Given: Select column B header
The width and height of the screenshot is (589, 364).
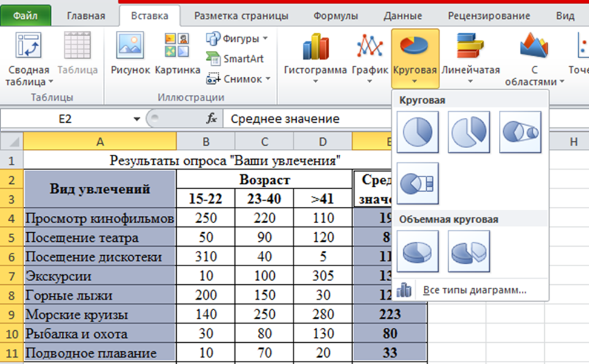Looking at the screenshot, I should click(205, 141).
